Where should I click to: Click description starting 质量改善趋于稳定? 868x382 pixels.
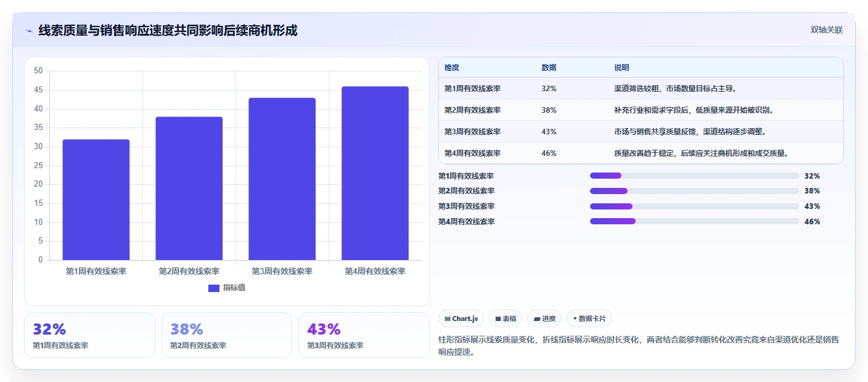[x=701, y=153]
